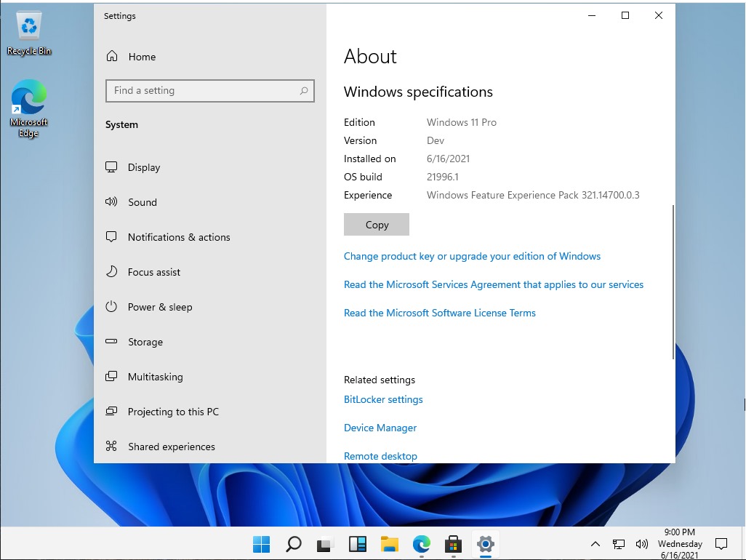Launch File Explorer from the taskbar
The width and height of the screenshot is (746, 560).
pyautogui.click(x=390, y=543)
